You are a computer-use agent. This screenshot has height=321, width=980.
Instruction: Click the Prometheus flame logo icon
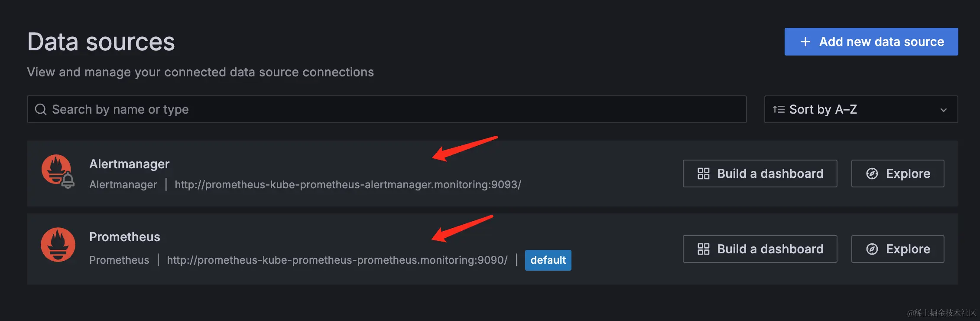click(x=58, y=245)
